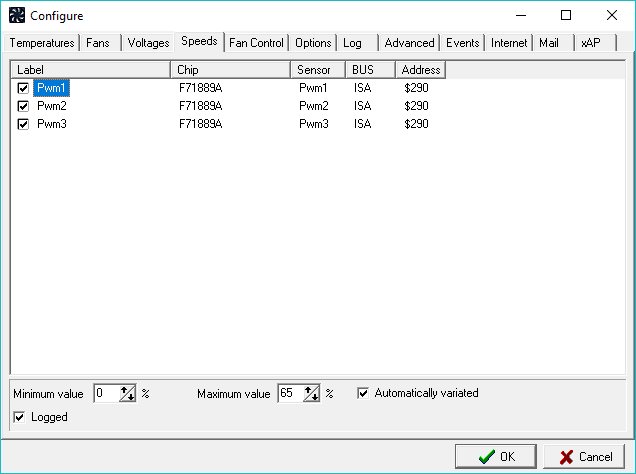Uncheck the Logged checkbox

19,417
